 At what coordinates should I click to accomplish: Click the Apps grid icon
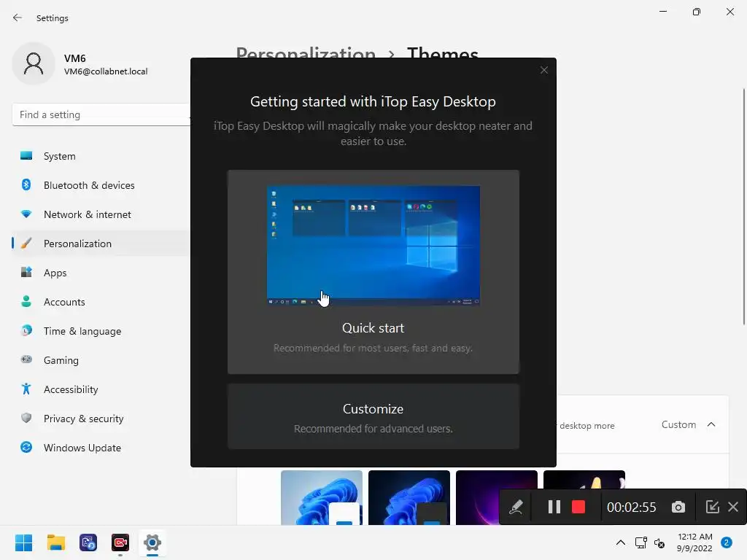click(26, 273)
